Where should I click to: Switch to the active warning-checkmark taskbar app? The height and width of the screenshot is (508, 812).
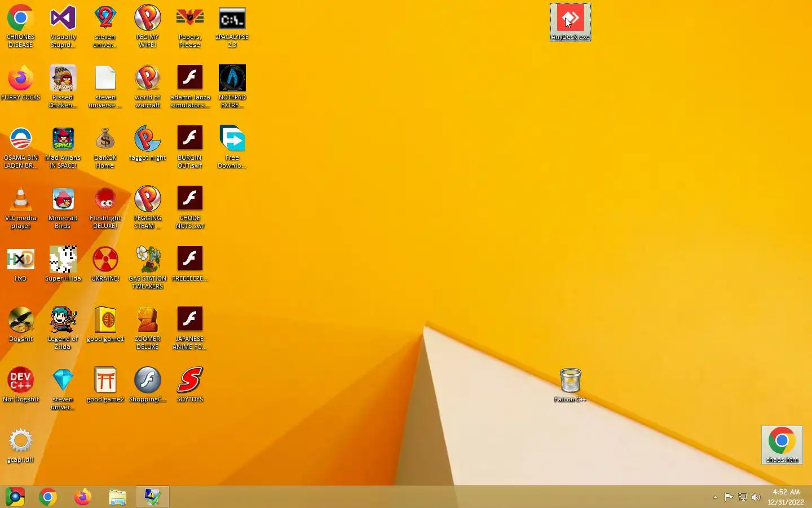152,497
